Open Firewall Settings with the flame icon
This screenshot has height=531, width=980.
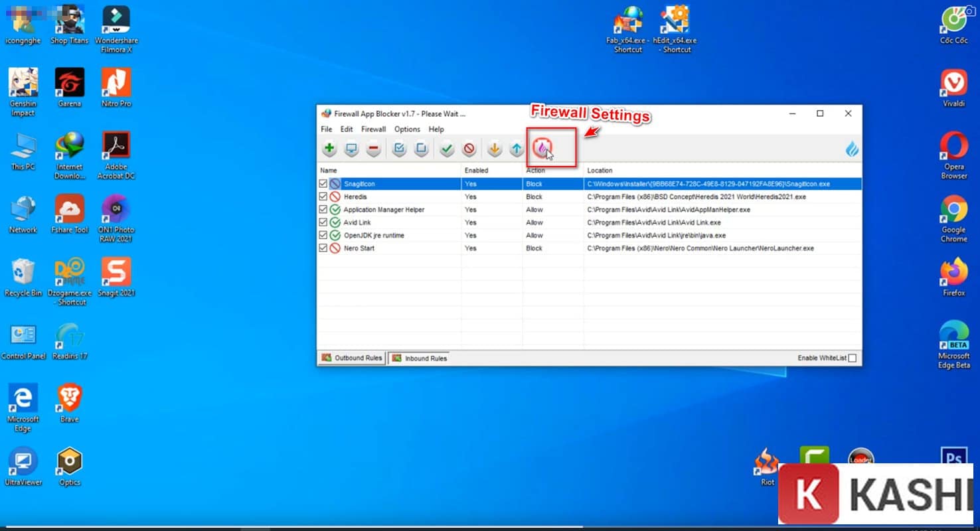point(542,149)
